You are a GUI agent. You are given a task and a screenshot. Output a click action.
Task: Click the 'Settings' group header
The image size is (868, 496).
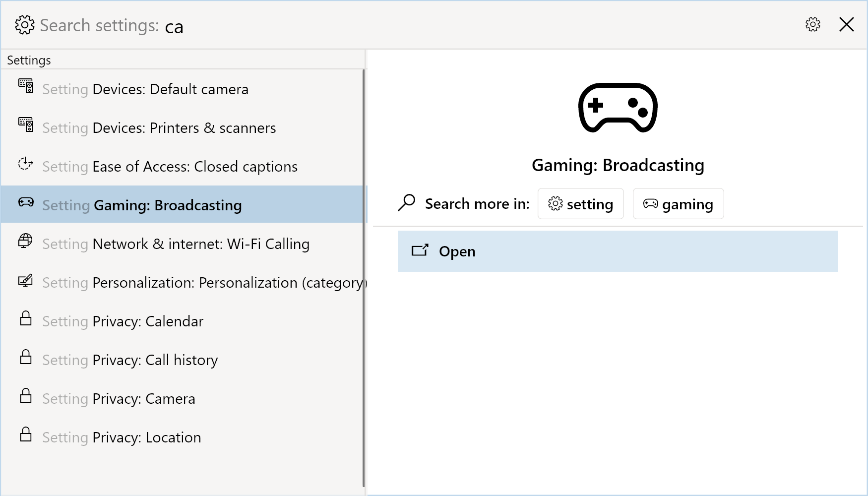tap(29, 60)
